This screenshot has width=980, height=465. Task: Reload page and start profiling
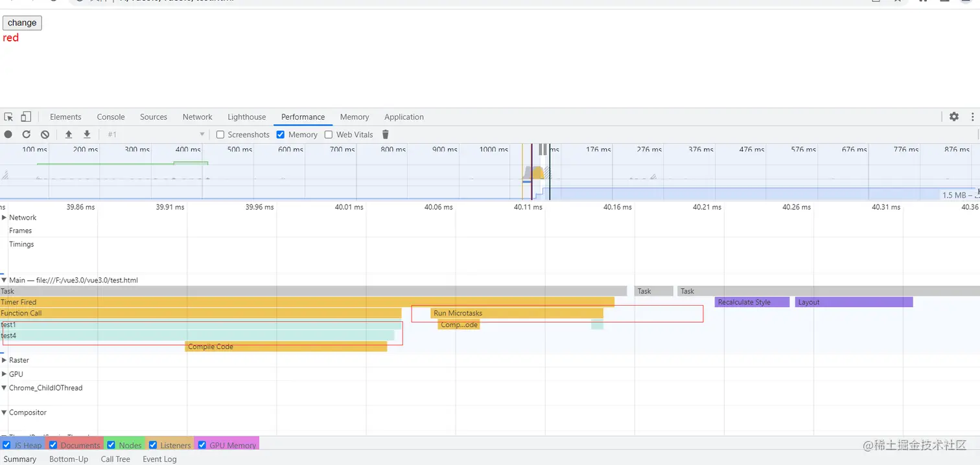pyautogui.click(x=27, y=135)
